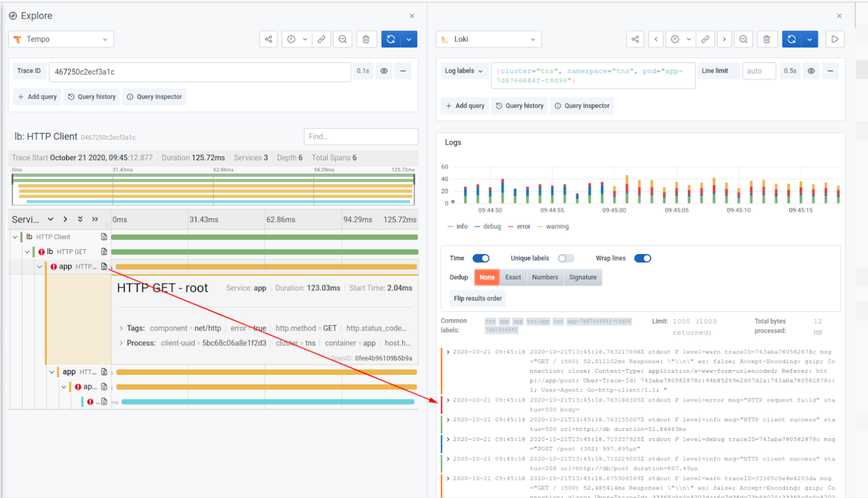
Task: Expand all trace spans double right chevron
Action: coord(95,219)
